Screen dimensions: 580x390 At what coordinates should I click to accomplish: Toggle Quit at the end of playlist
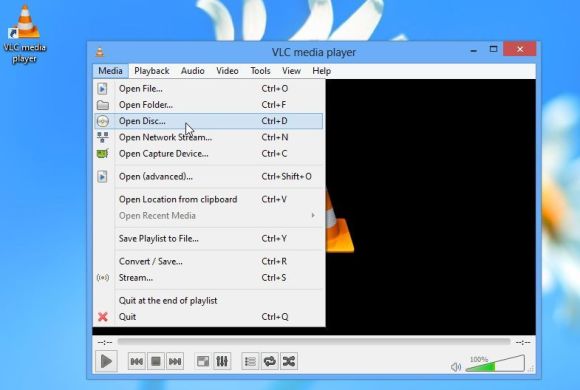coord(209,300)
